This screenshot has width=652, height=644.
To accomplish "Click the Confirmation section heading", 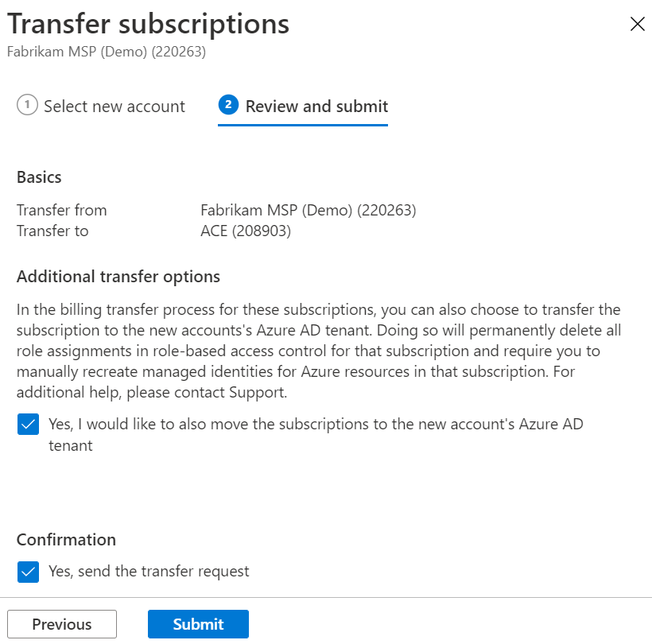I will click(x=66, y=540).
